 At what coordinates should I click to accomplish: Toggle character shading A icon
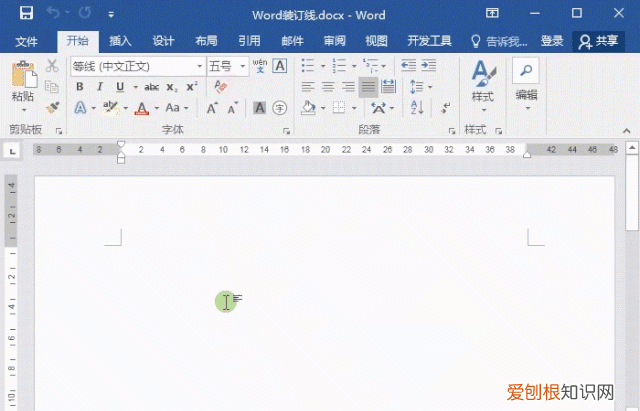point(259,108)
